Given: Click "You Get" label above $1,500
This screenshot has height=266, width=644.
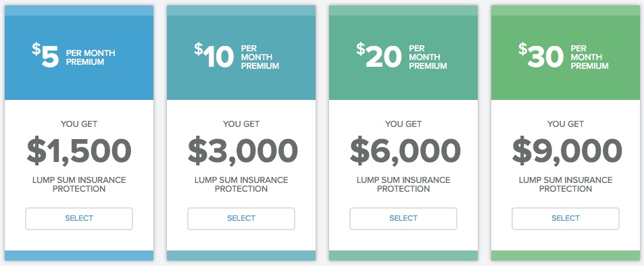Looking at the screenshot, I should (x=79, y=124).
